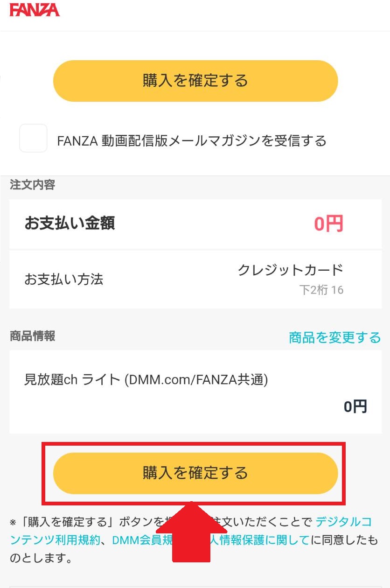
Task: Click the top 購入を確定する button
Action: [195, 81]
